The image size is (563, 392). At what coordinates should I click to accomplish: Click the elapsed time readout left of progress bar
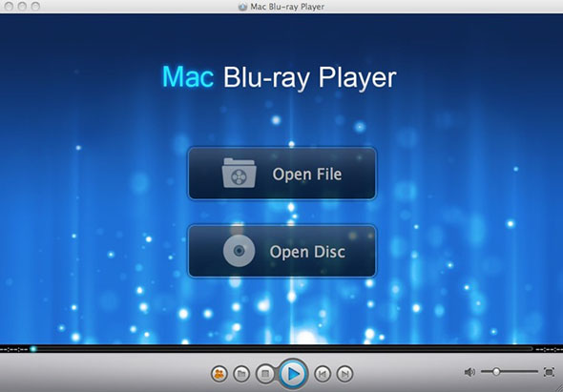click(14, 348)
